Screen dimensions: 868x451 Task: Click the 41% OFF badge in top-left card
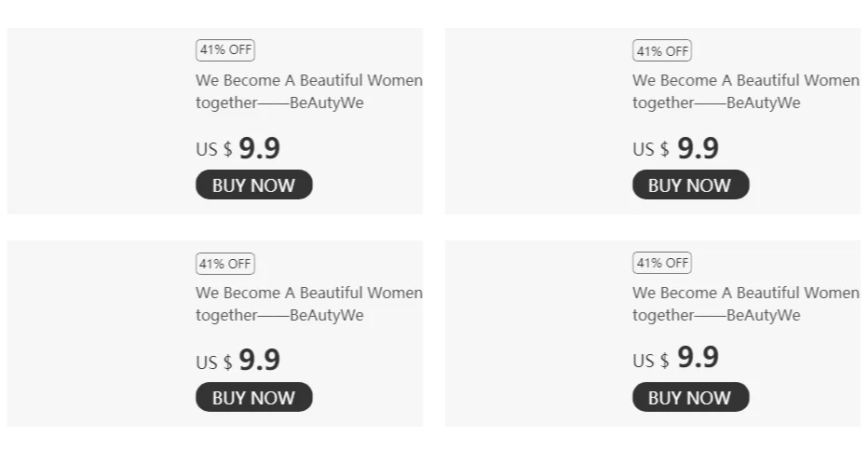225,50
